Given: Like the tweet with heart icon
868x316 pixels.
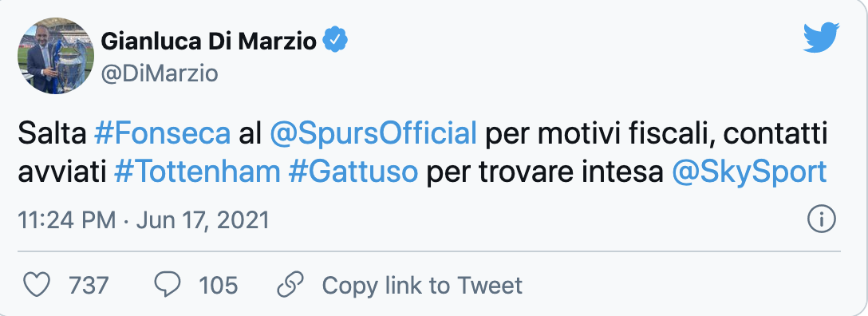Looking at the screenshot, I should point(38,285).
